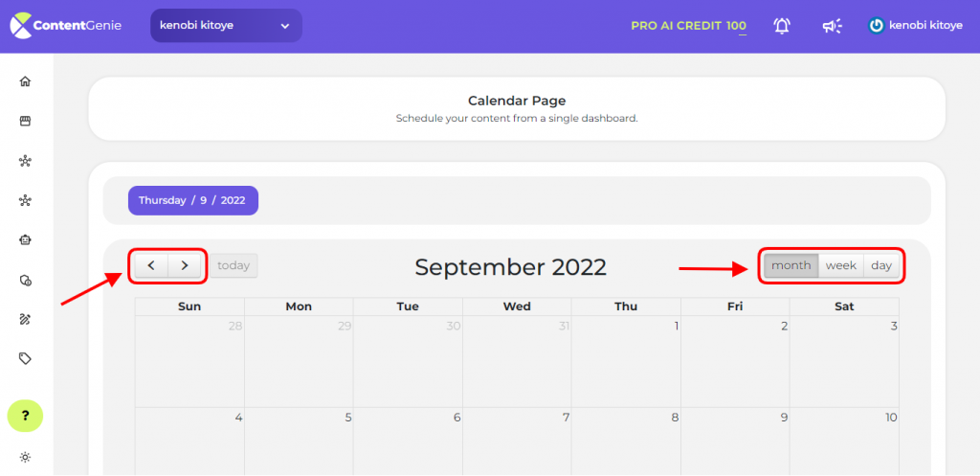Open the pencil editor sidebar icon
The width and height of the screenshot is (980, 476).
point(25,319)
